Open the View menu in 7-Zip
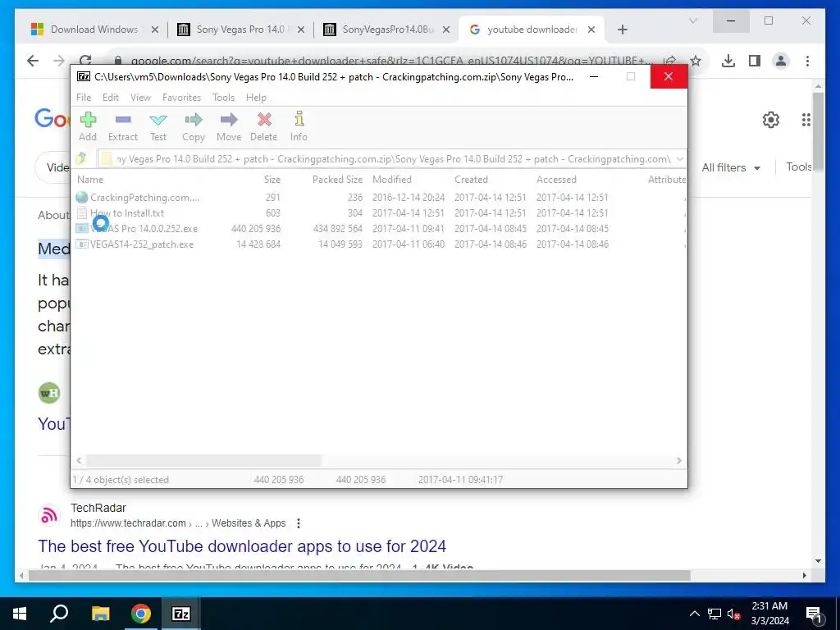This screenshot has width=840, height=630. 140,98
